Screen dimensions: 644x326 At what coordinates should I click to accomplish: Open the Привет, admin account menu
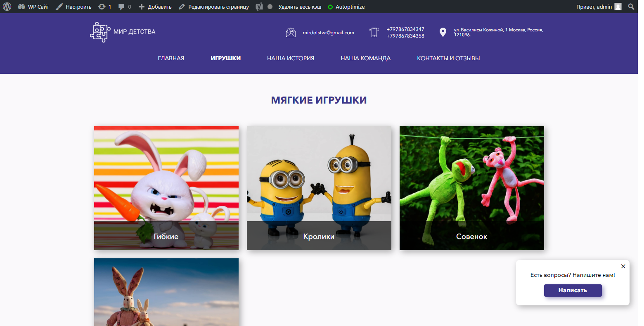pyautogui.click(x=599, y=7)
